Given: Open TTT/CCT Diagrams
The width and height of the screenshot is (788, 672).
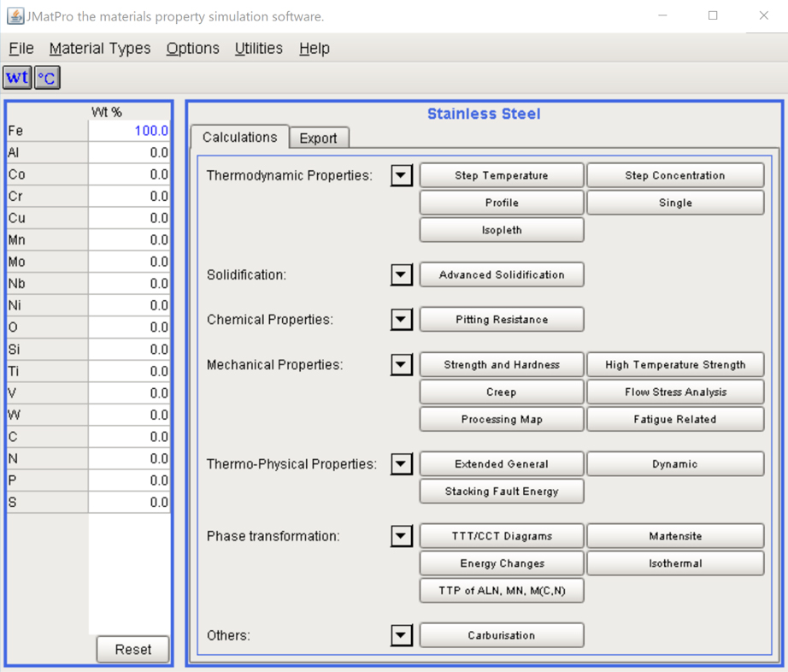Looking at the screenshot, I should 502,536.
